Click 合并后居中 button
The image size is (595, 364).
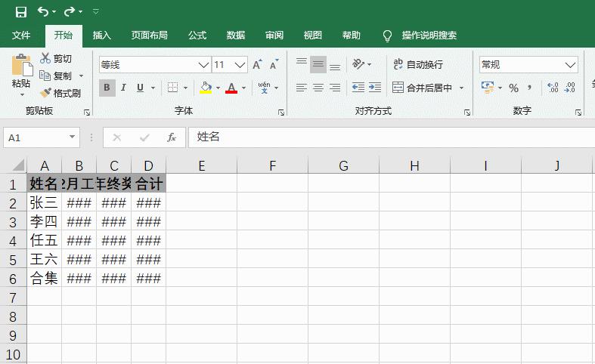pyautogui.click(x=423, y=88)
